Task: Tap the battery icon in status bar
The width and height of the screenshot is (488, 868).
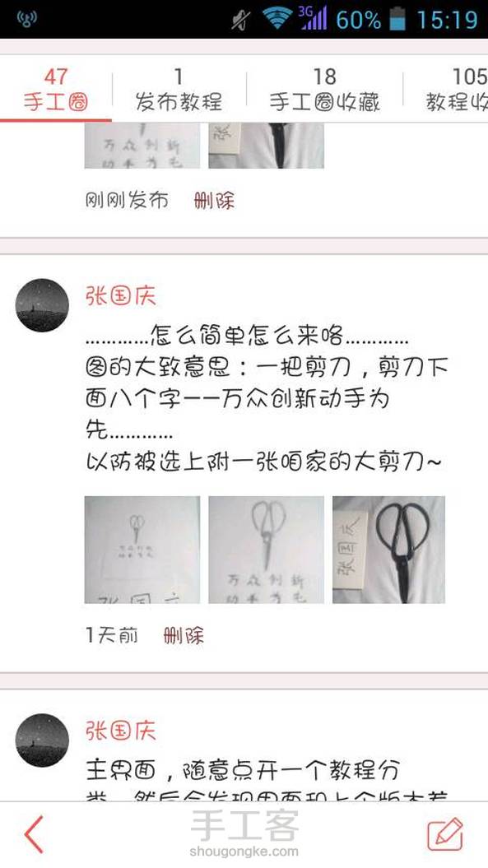Action: click(397, 19)
